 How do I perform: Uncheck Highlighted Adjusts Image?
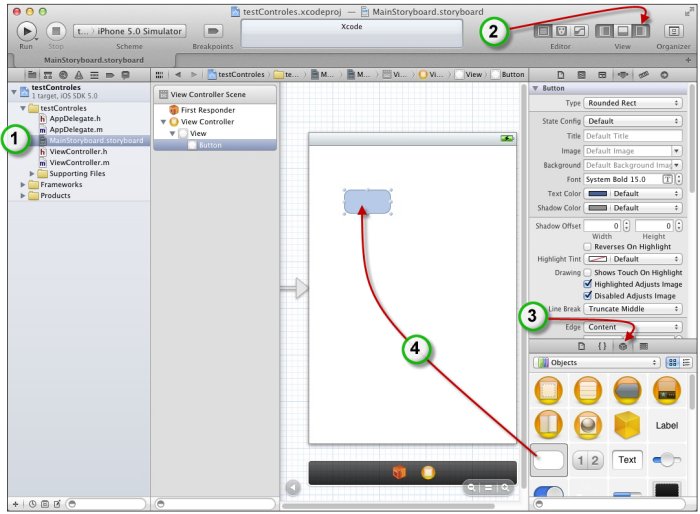[x=588, y=284]
